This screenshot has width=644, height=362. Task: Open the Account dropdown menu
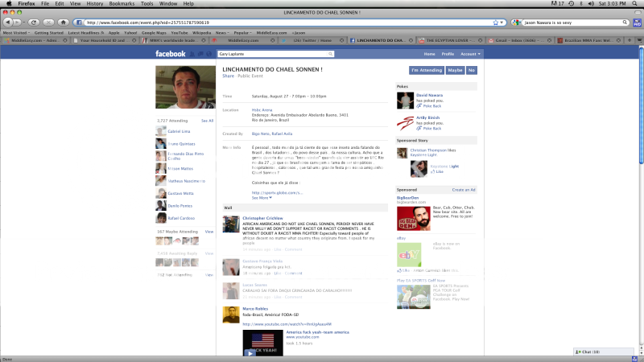pos(471,54)
